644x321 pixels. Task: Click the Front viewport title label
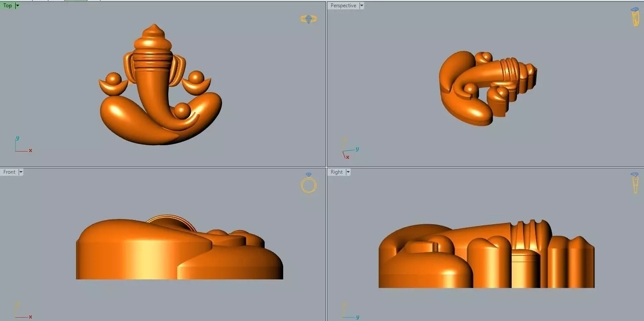click(x=9, y=172)
